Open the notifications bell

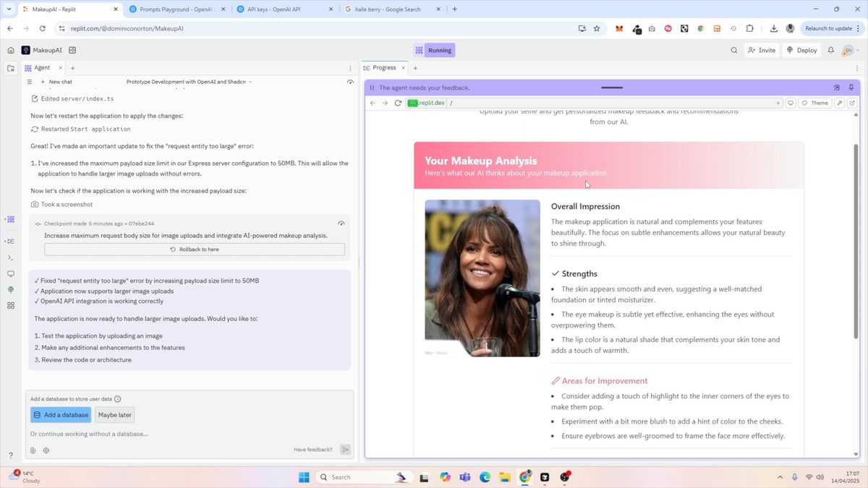831,51
